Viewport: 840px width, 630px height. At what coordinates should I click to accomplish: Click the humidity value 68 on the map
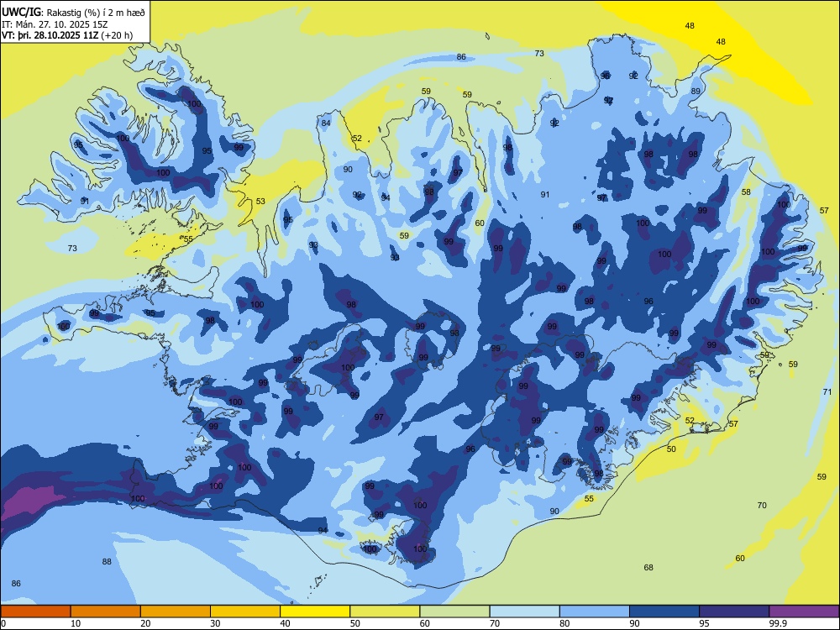[648, 567]
